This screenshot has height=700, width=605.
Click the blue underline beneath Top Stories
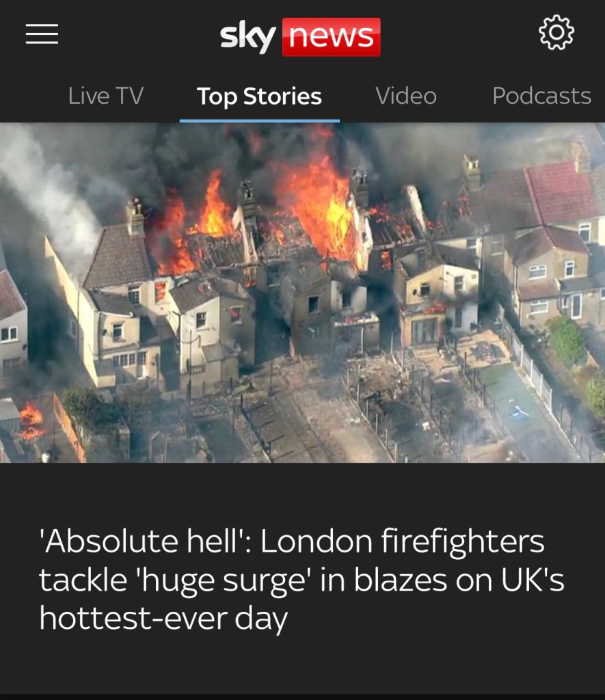(259, 120)
